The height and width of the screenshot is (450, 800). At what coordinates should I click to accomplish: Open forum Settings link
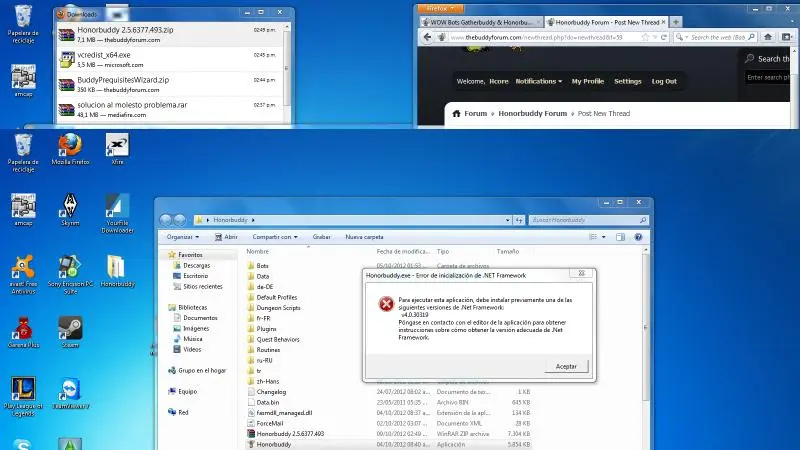coord(628,81)
